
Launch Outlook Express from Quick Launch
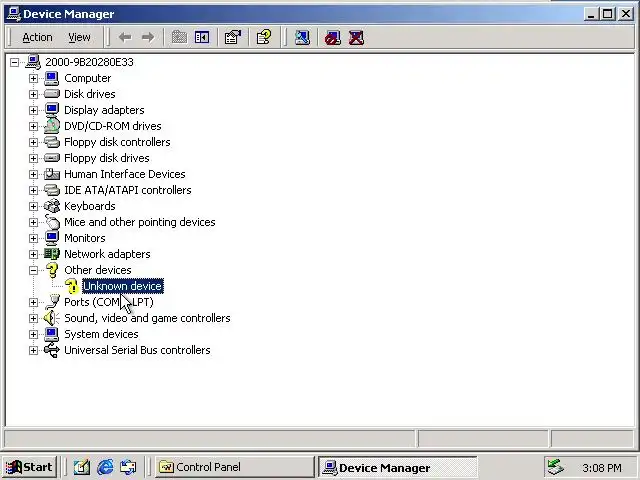click(x=128, y=467)
